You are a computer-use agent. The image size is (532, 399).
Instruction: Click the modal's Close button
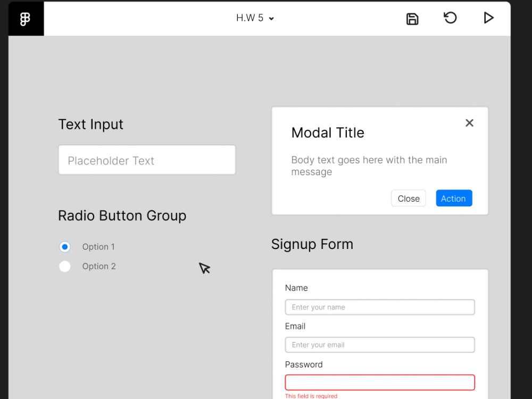409,198
